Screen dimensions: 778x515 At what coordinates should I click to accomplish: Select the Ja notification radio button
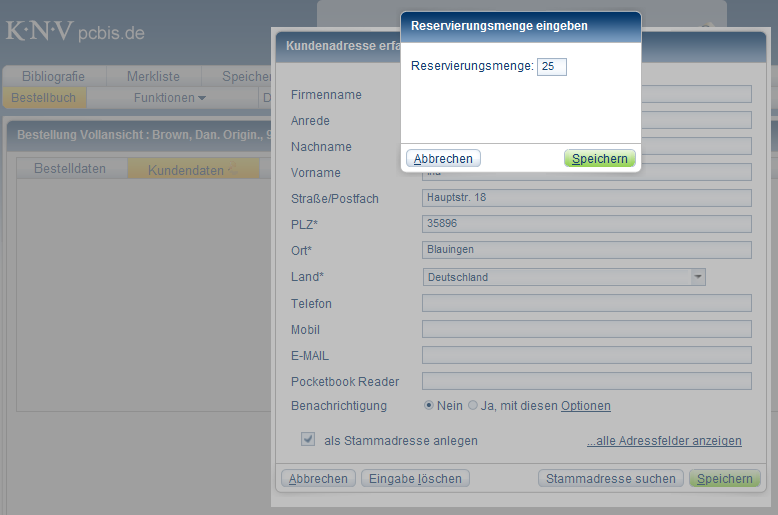pyautogui.click(x=473, y=406)
